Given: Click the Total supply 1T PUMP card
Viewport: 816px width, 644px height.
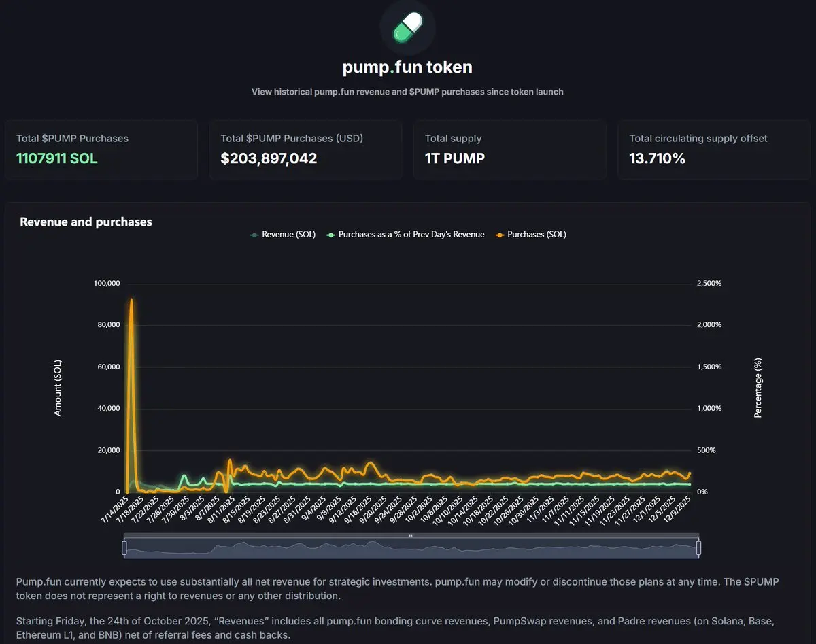Looking at the screenshot, I should click(x=509, y=150).
